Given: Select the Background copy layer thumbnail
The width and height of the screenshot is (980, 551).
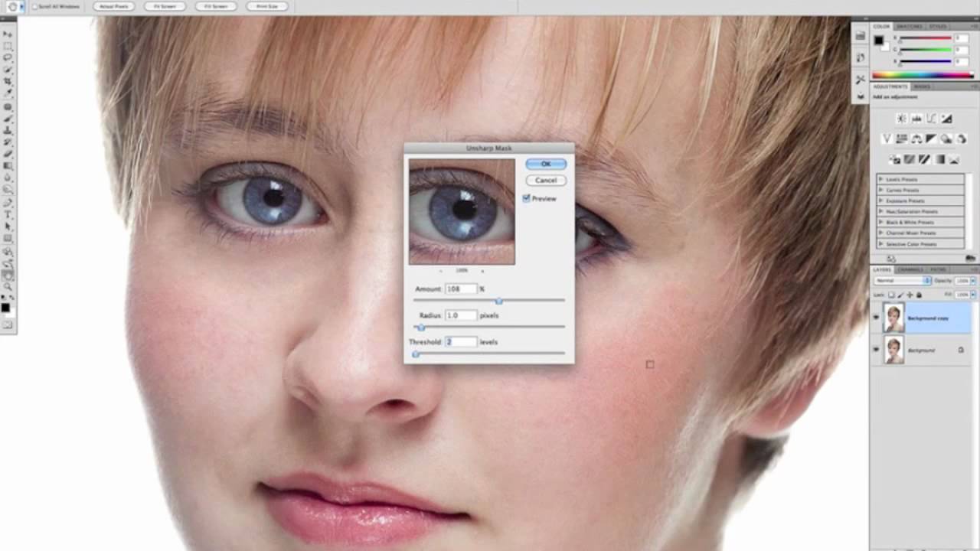Looking at the screenshot, I should pos(893,318).
